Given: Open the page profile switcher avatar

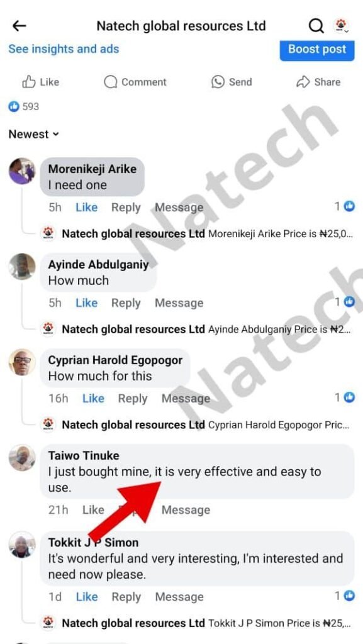Looking at the screenshot, I should (340, 26).
